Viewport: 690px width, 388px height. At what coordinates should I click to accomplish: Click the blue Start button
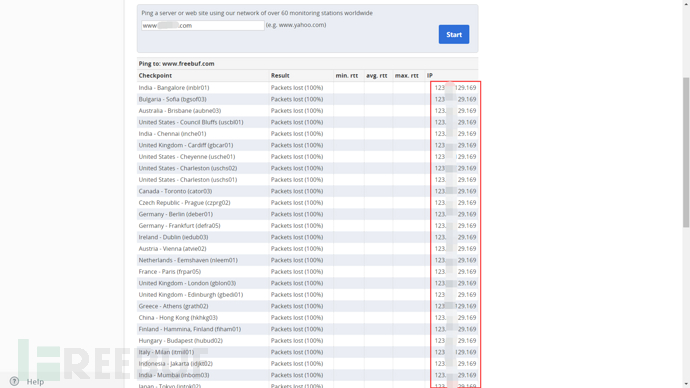coord(454,34)
